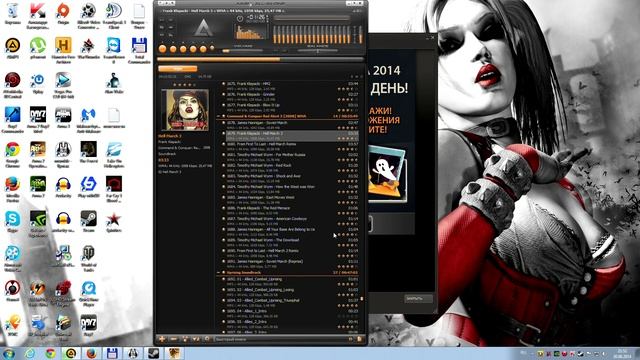
Task: Open the TeamViewer 8 desktop icon
Action: (x=113, y=50)
